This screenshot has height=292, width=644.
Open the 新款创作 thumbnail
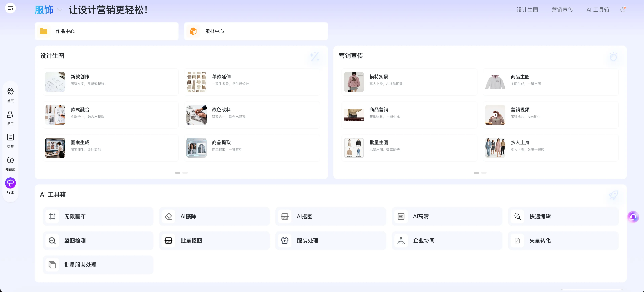(x=55, y=82)
